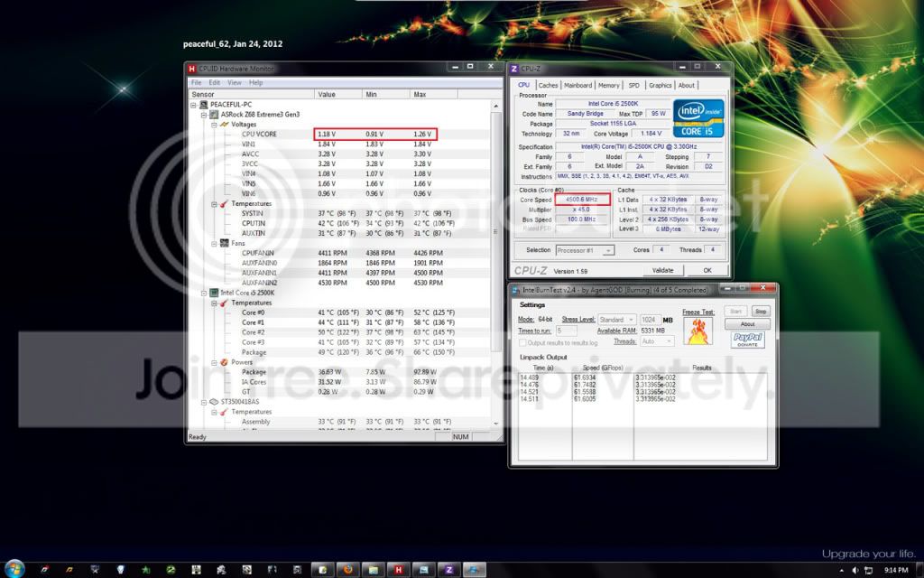Switch to the SPD tab in CPU-Z
The width and height of the screenshot is (924, 578).
[x=634, y=86]
